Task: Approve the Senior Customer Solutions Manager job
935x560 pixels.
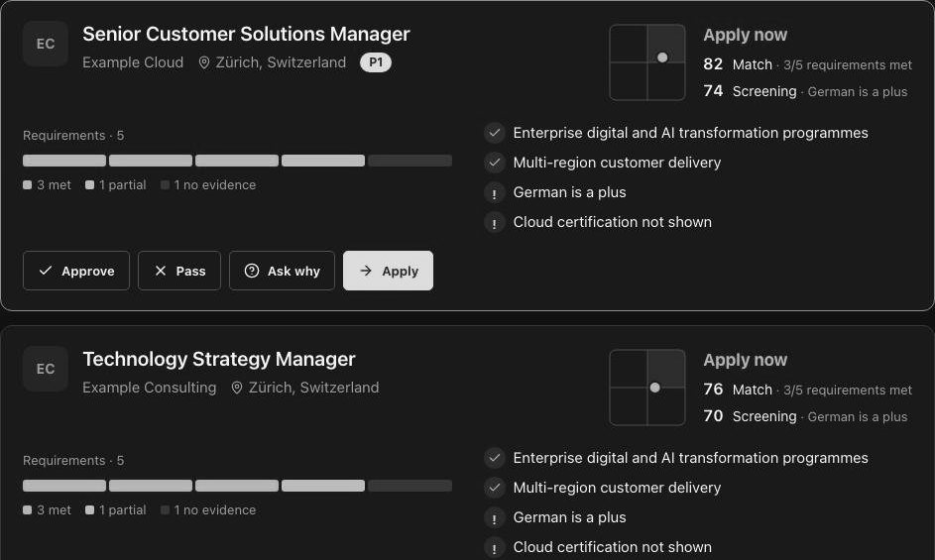Action: click(x=76, y=271)
